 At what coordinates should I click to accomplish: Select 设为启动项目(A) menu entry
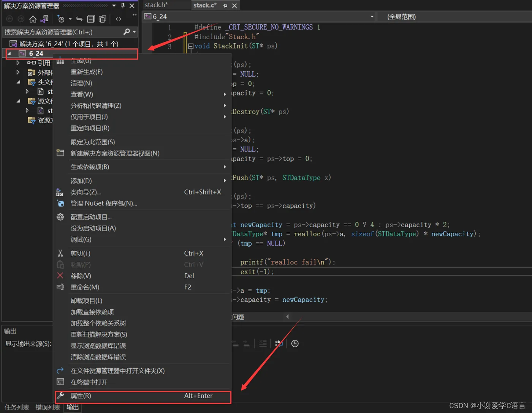(x=142, y=228)
